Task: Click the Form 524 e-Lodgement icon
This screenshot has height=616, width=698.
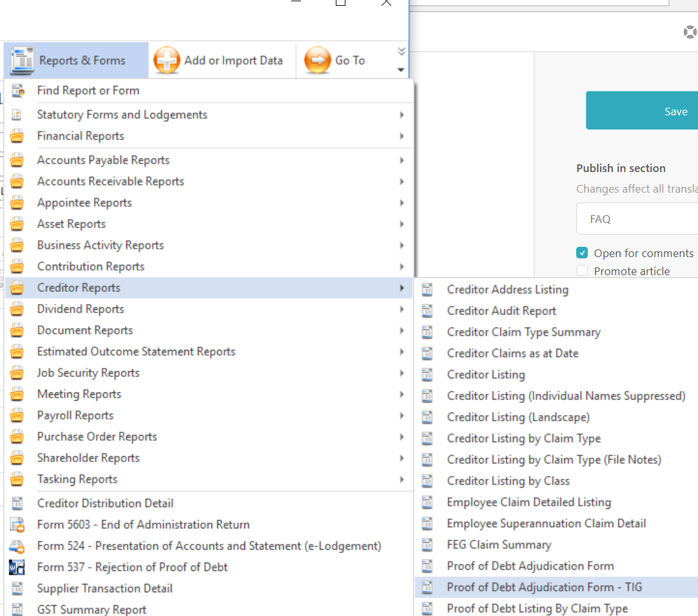Action: coord(17,546)
